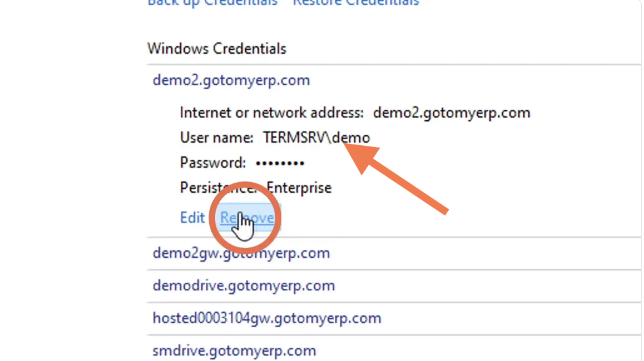Click the Internet or network address label
The height and width of the screenshot is (361, 644).
tap(272, 113)
